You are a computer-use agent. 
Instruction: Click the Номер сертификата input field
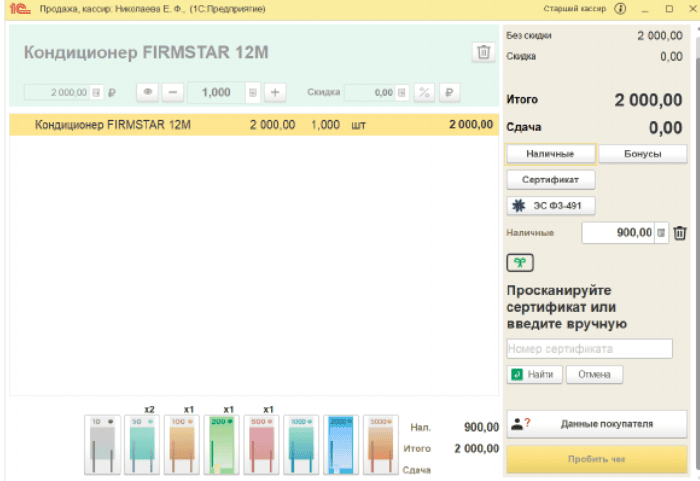(x=589, y=348)
